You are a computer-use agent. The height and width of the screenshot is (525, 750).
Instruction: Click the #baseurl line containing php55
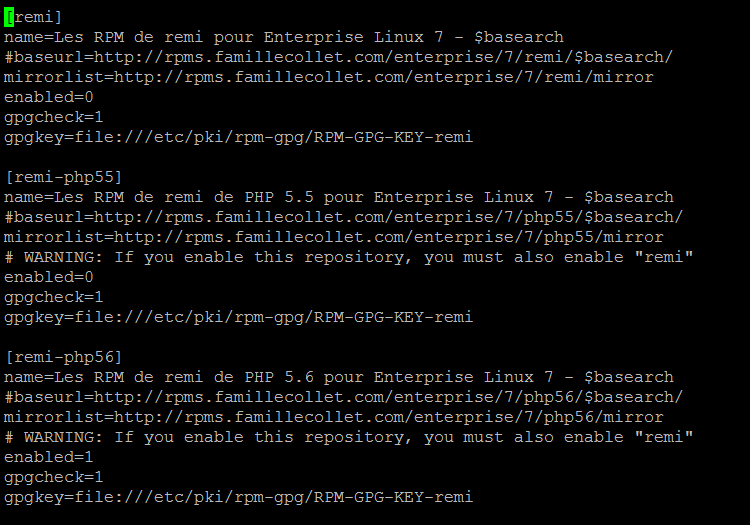343,217
